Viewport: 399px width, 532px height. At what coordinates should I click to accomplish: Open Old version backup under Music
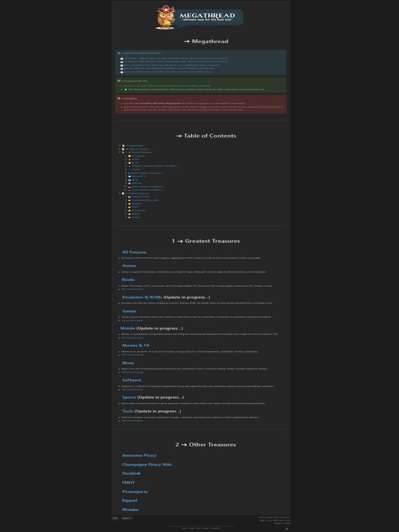[132, 372]
